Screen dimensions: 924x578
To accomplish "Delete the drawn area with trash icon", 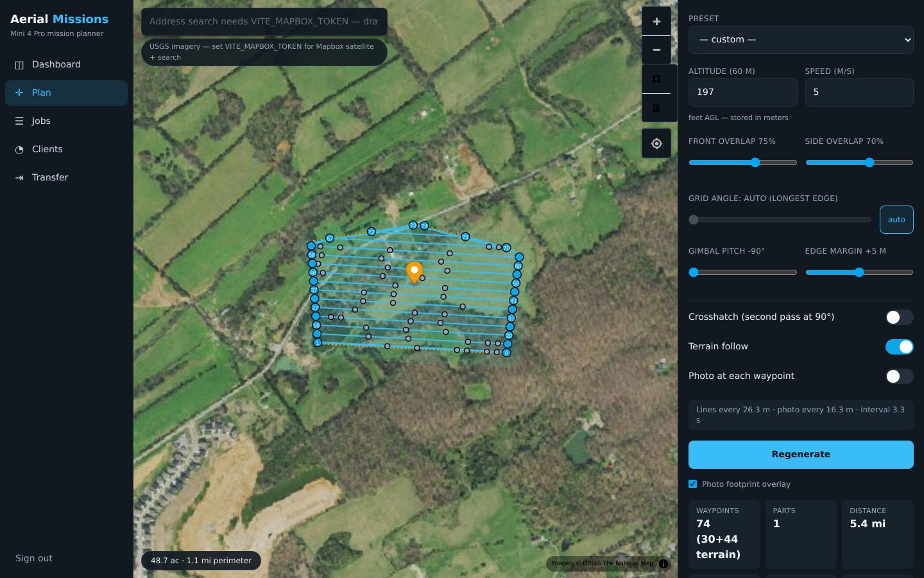I will click(x=656, y=108).
